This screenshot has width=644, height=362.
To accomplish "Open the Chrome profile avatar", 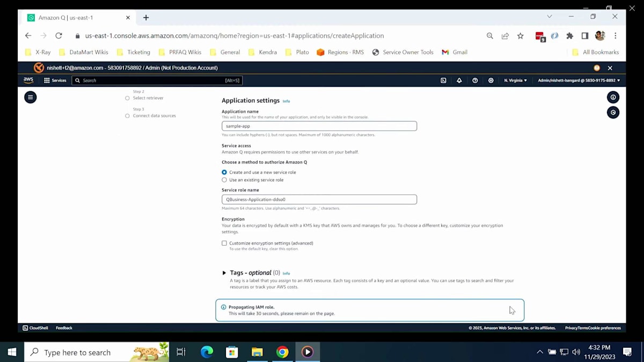I will pos(600,36).
